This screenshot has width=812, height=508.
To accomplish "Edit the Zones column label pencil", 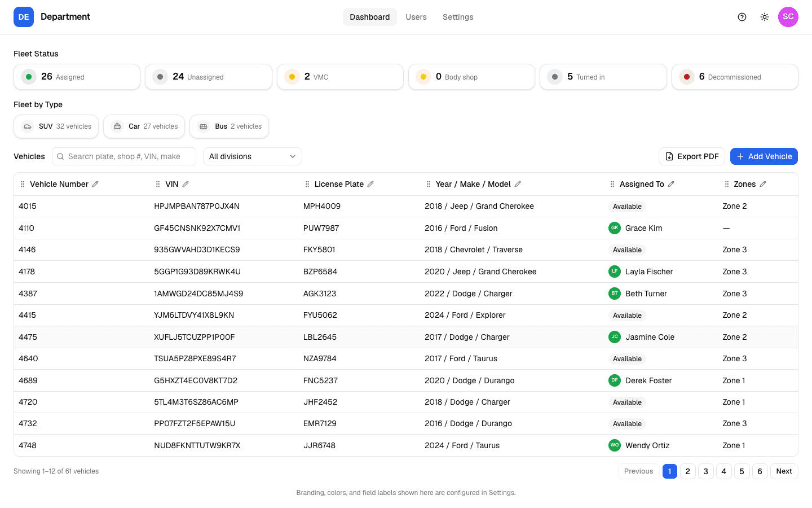I will pyautogui.click(x=763, y=184).
